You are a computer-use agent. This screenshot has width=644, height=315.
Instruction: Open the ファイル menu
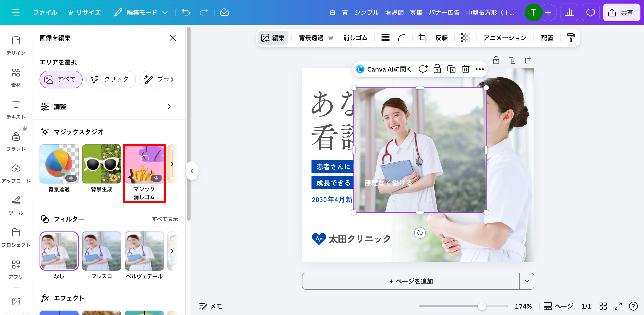click(x=45, y=12)
